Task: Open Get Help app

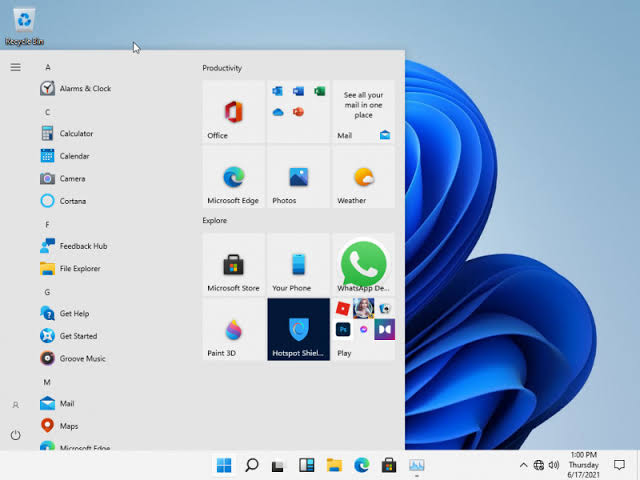Action: point(65,313)
